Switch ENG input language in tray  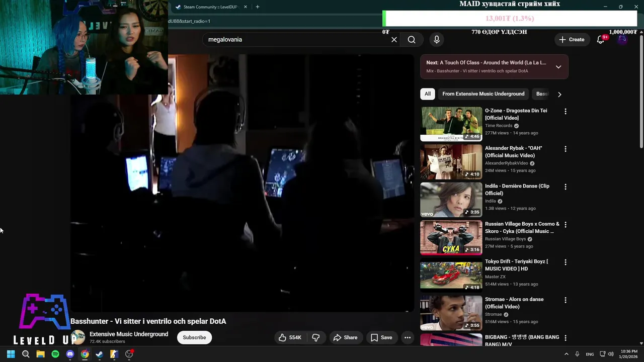click(590, 354)
